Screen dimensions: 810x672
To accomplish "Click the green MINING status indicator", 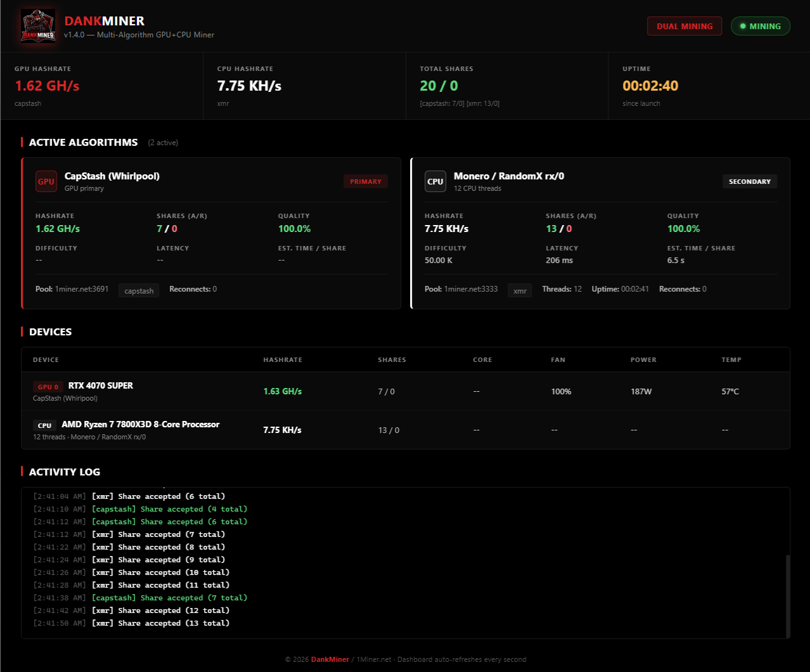I will (761, 26).
